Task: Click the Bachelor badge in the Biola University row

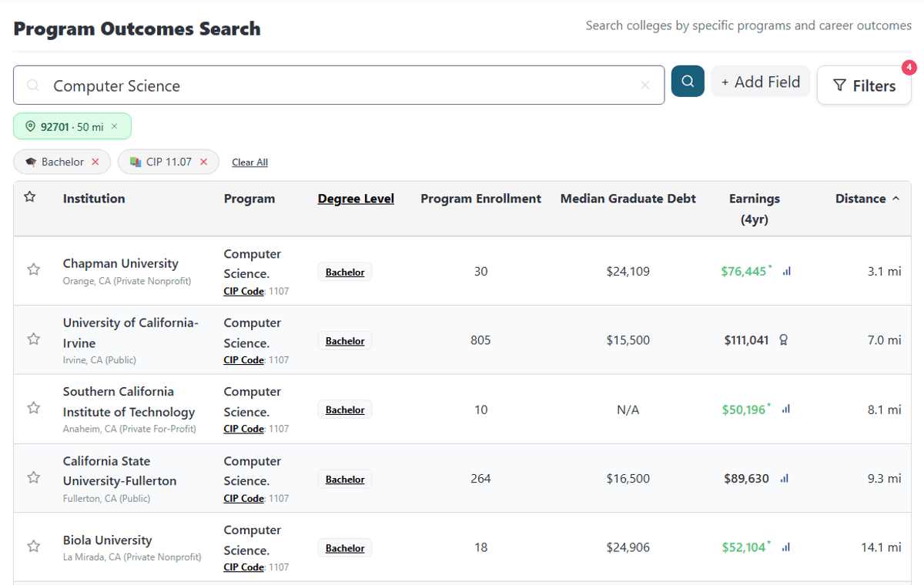Action: click(345, 548)
